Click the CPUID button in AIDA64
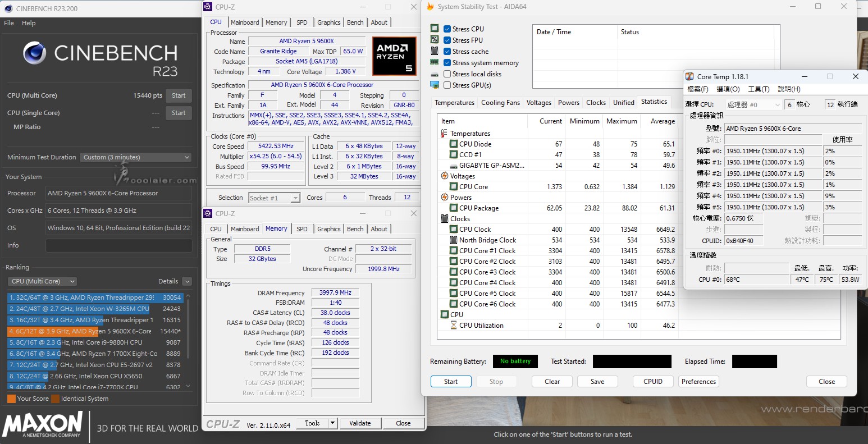The width and height of the screenshot is (868, 444). 653,382
